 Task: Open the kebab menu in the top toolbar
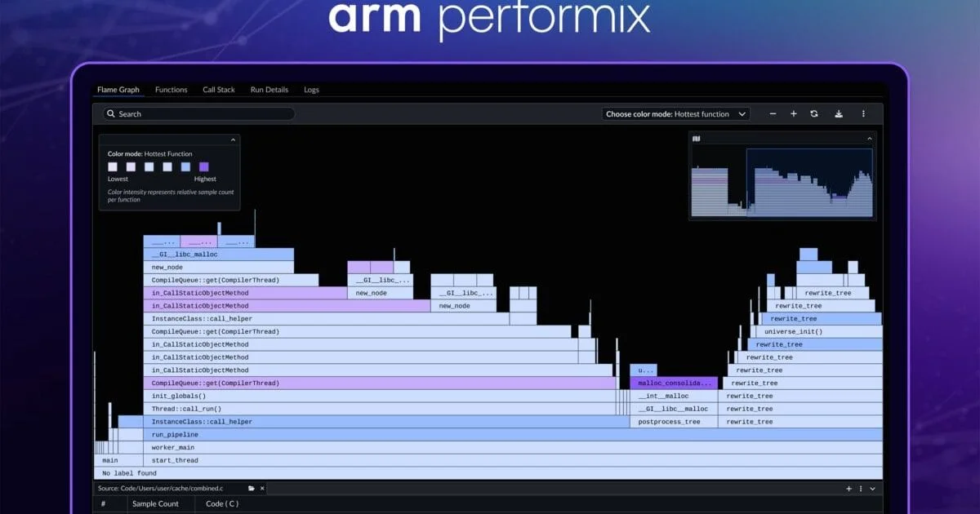[x=863, y=114]
